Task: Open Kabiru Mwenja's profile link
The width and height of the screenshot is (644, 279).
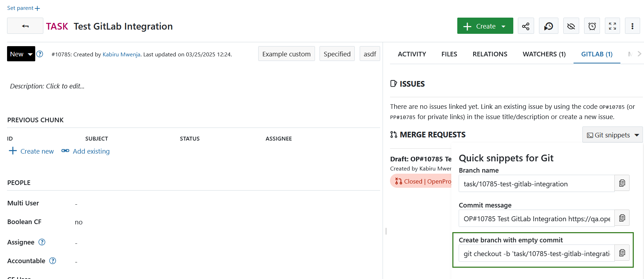Action: (x=121, y=54)
